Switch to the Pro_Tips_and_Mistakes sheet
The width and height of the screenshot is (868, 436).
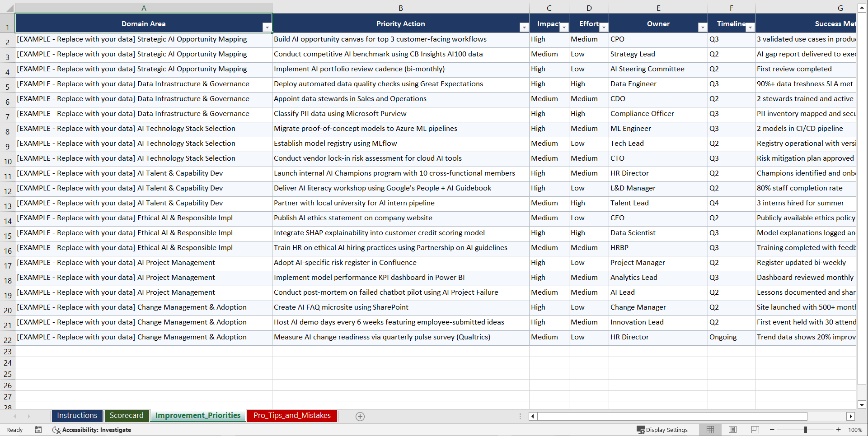(291, 416)
